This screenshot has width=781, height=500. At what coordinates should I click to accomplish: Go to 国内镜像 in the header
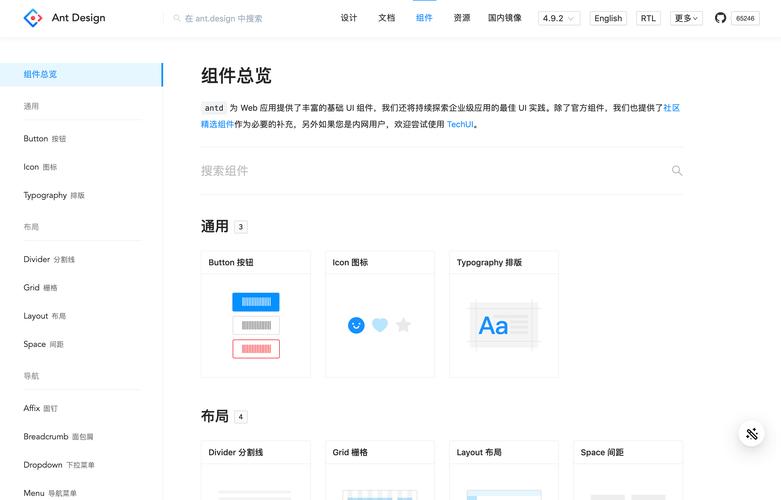point(504,18)
